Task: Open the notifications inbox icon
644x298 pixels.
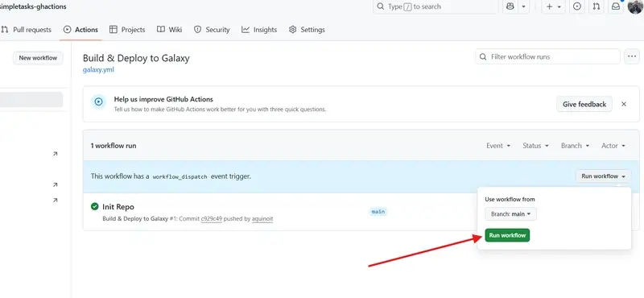Action: pos(616,6)
